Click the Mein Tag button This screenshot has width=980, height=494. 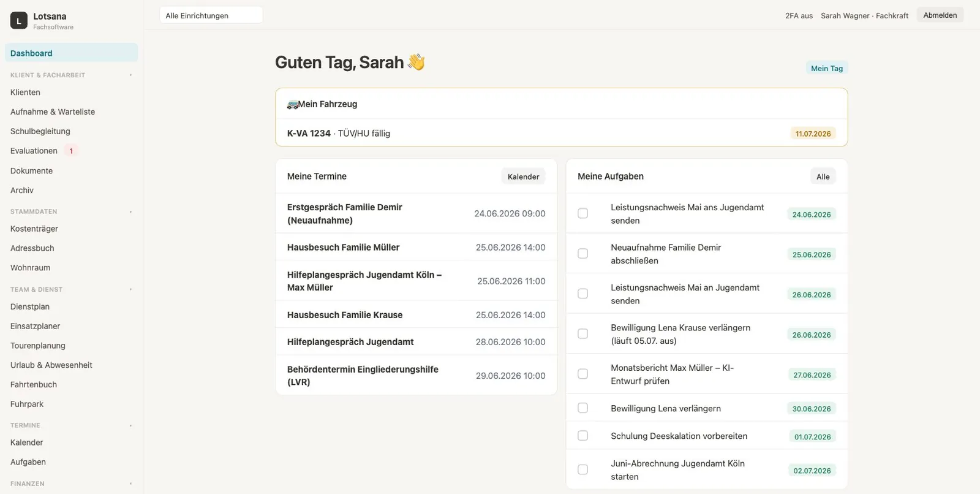click(x=827, y=69)
